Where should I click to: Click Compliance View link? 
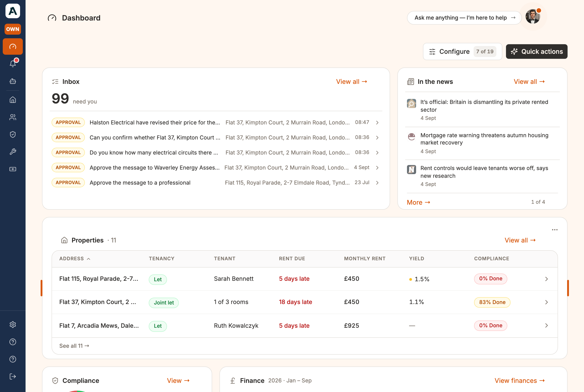178,381
